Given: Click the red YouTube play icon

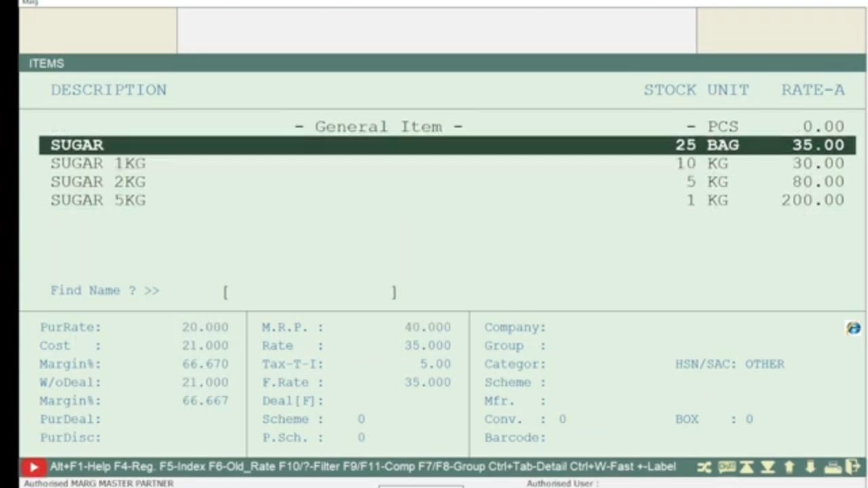Looking at the screenshot, I should pos(33,467).
